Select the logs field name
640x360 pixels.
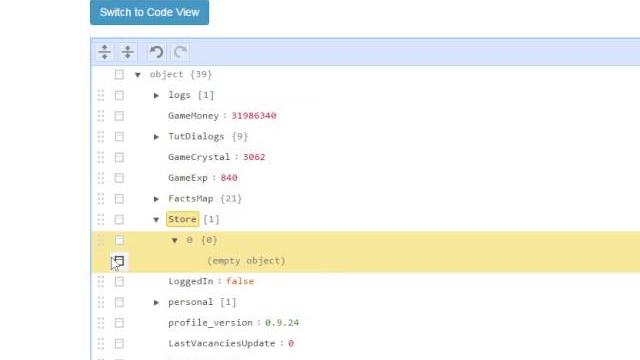click(x=179, y=95)
